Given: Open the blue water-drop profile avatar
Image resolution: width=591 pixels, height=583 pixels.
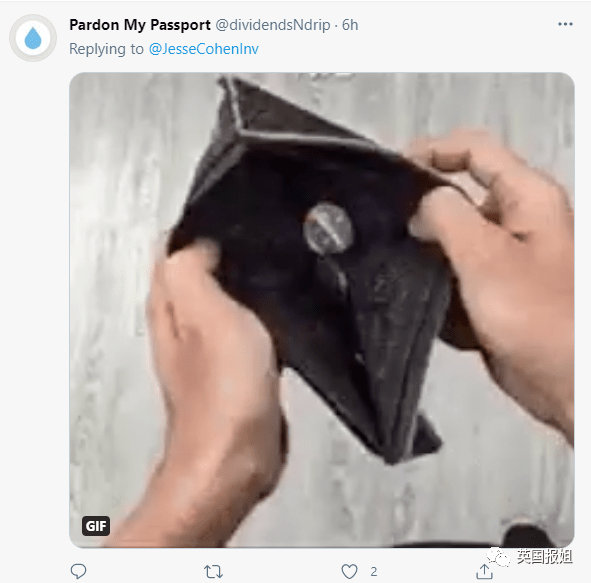Looking at the screenshot, I should pyautogui.click(x=33, y=38).
